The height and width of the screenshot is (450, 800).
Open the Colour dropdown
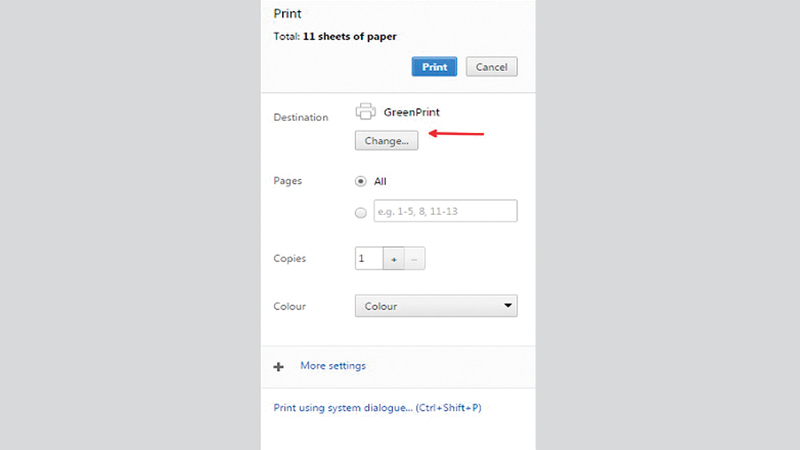coord(436,306)
